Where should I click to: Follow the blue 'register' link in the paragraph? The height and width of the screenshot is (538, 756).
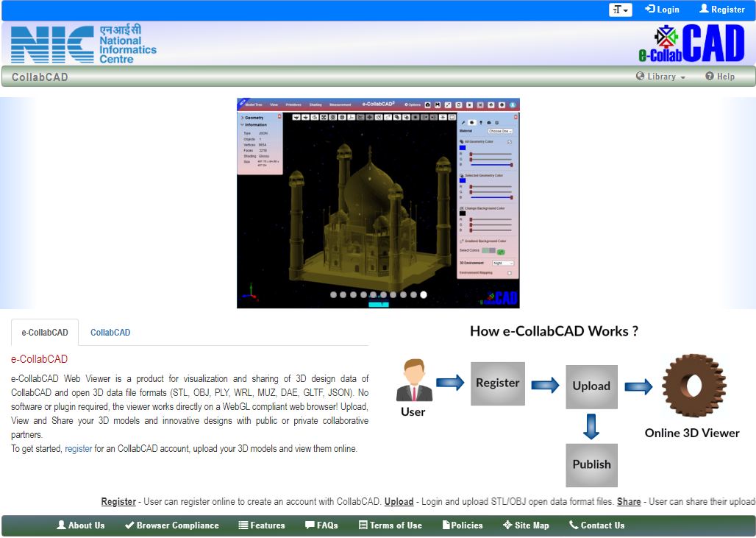click(x=79, y=449)
